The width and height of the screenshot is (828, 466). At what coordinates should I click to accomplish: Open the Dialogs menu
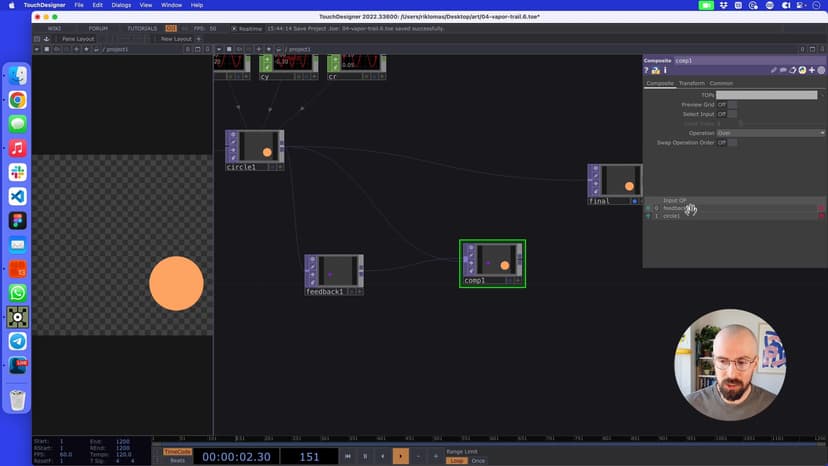(120, 5)
